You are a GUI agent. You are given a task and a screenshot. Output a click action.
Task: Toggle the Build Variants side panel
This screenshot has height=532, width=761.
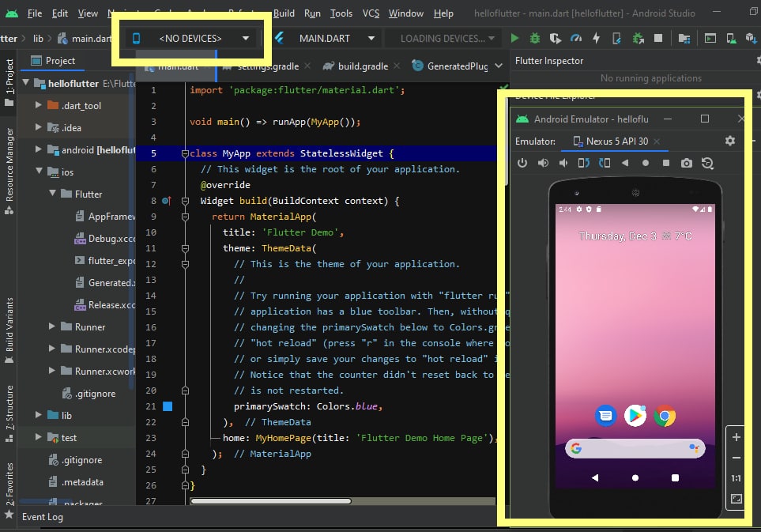pos(9,330)
